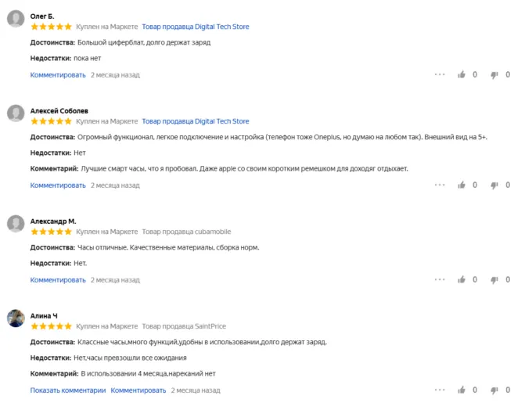Thumbs down Алексей Соболев's review
This screenshot has height=410, width=532.
494,185
